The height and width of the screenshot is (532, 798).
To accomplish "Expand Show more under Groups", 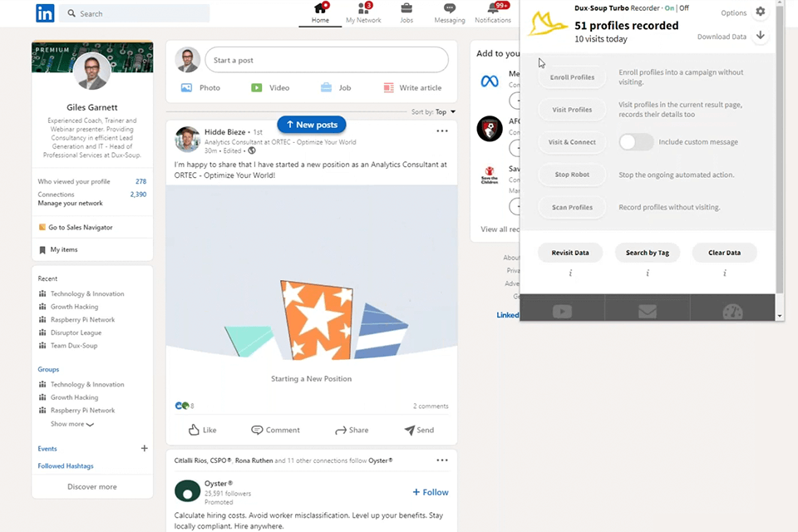I will click(71, 424).
